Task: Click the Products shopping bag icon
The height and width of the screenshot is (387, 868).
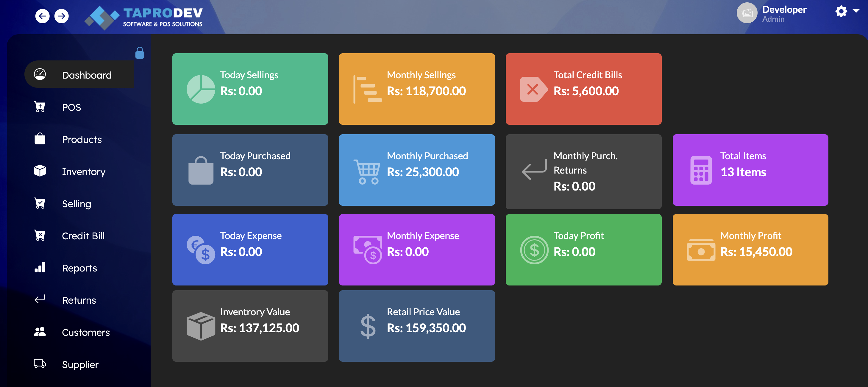Action: (x=40, y=139)
